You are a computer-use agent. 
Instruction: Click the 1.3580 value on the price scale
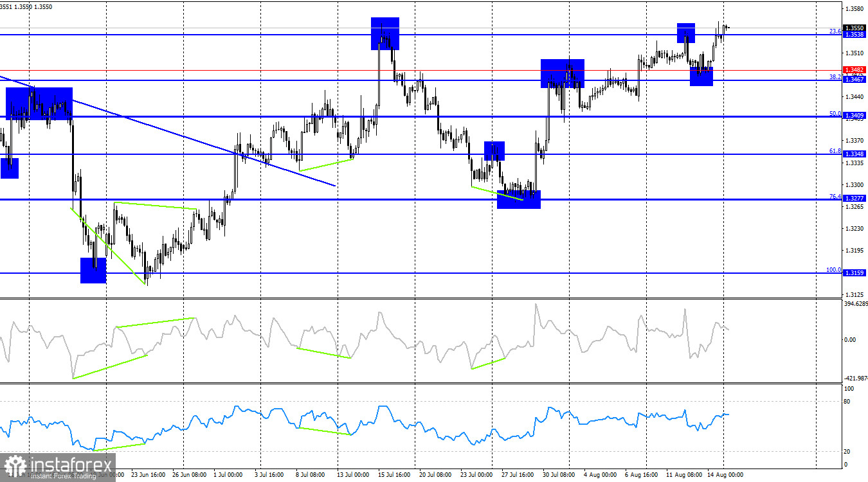click(x=855, y=9)
